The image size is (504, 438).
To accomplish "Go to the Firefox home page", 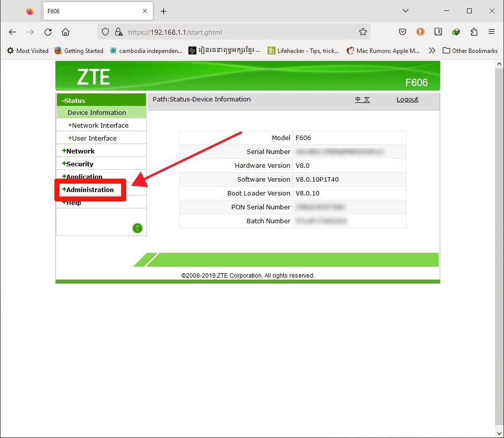I will [66, 32].
